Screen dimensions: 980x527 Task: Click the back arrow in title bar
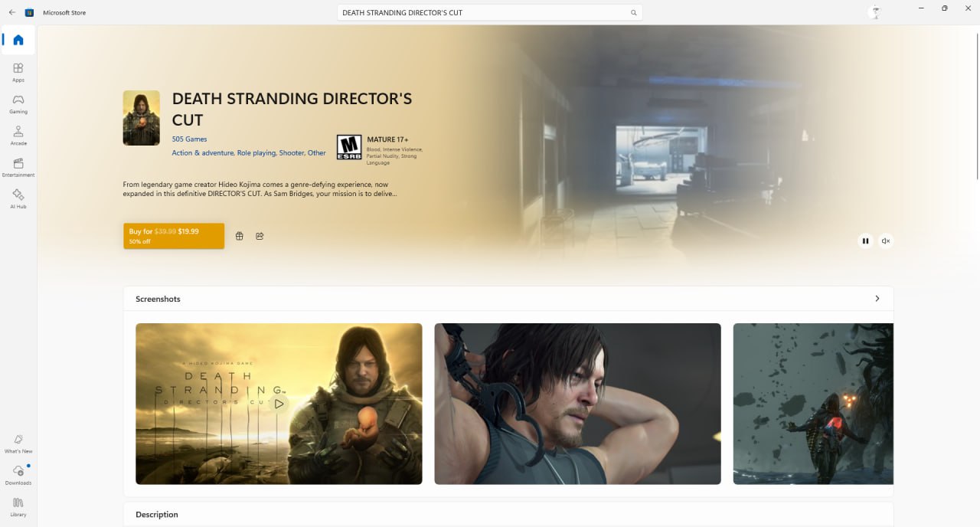point(11,12)
